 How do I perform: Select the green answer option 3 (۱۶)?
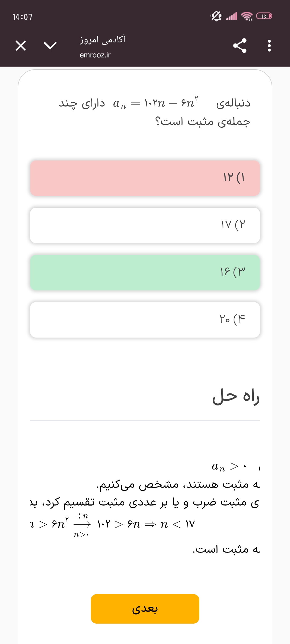click(145, 273)
